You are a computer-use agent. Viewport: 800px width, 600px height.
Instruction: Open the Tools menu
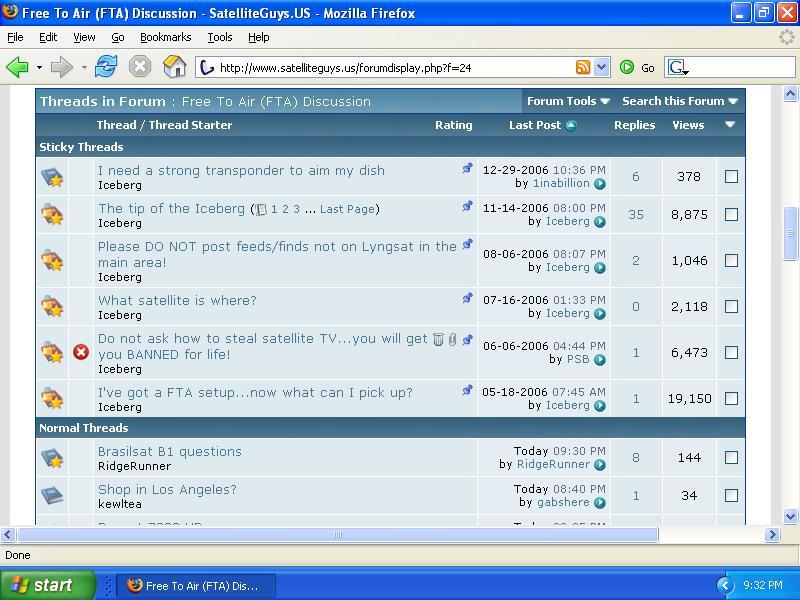220,37
